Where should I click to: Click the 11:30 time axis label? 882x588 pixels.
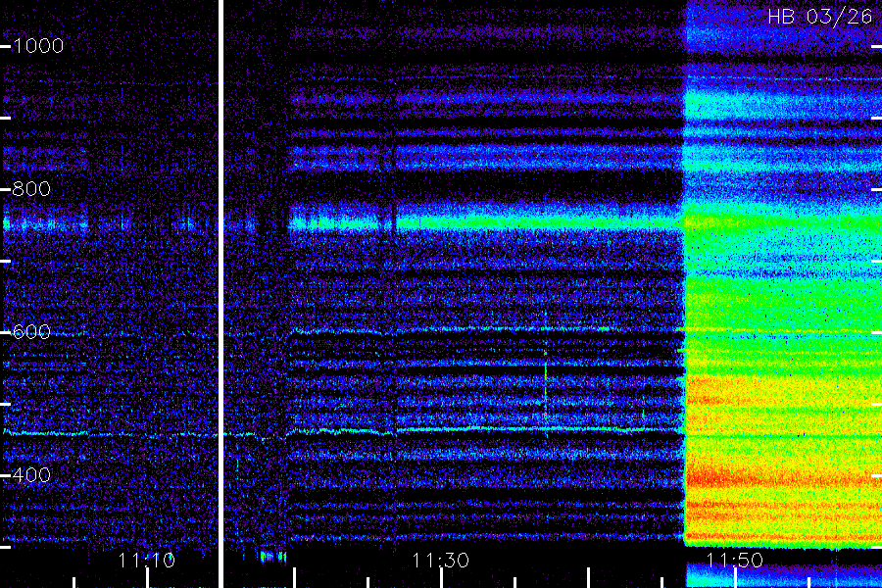(440, 560)
